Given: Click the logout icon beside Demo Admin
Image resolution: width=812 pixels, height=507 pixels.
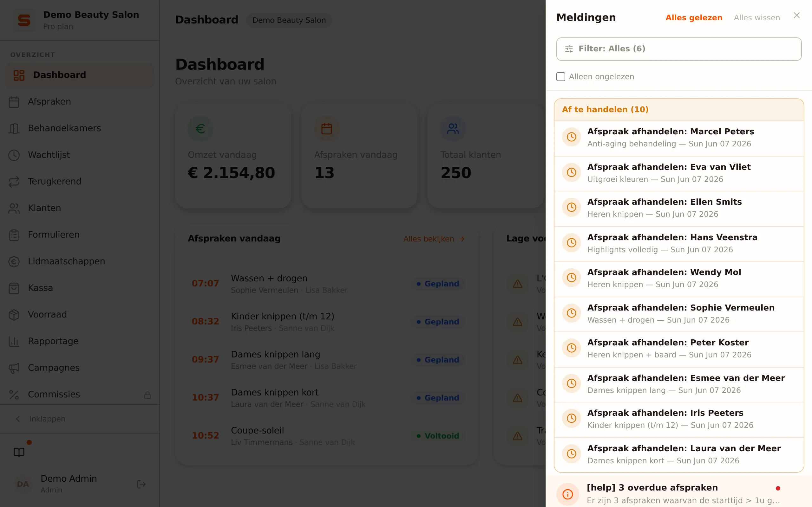Looking at the screenshot, I should (141, 484).
